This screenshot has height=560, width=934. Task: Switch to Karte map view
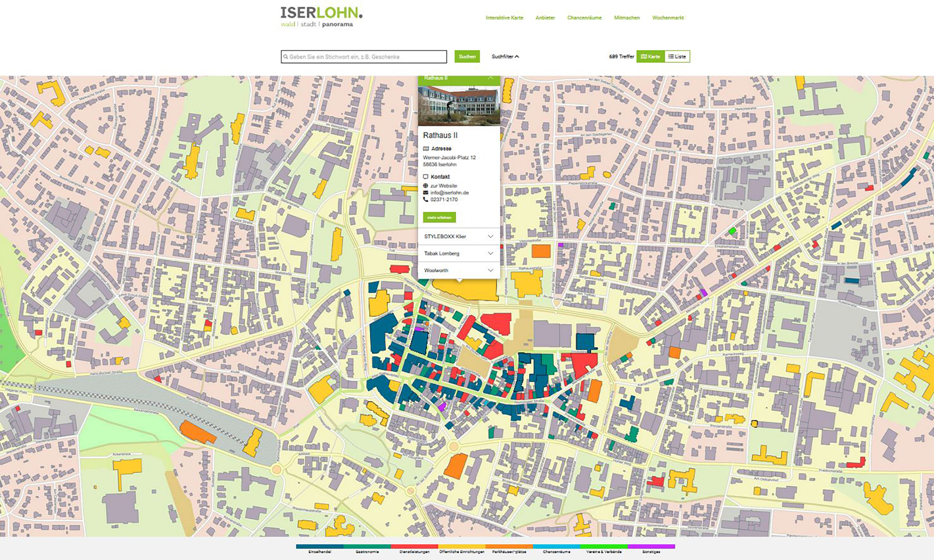tap(650, 56)
